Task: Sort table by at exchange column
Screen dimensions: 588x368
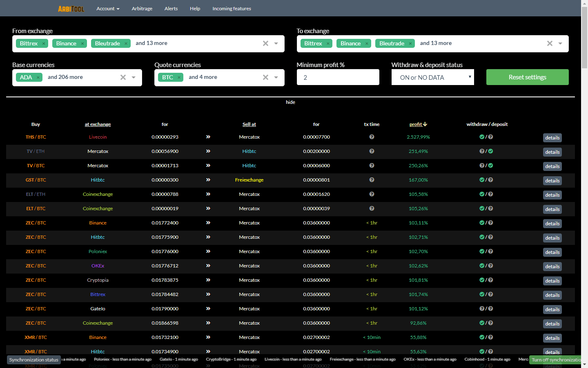Action: (98, 124)
